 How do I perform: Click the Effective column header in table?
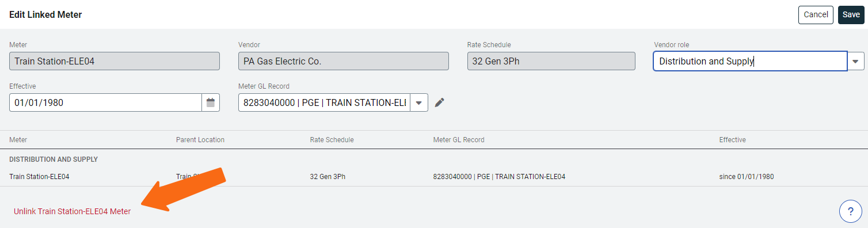(x=732, y=140)
